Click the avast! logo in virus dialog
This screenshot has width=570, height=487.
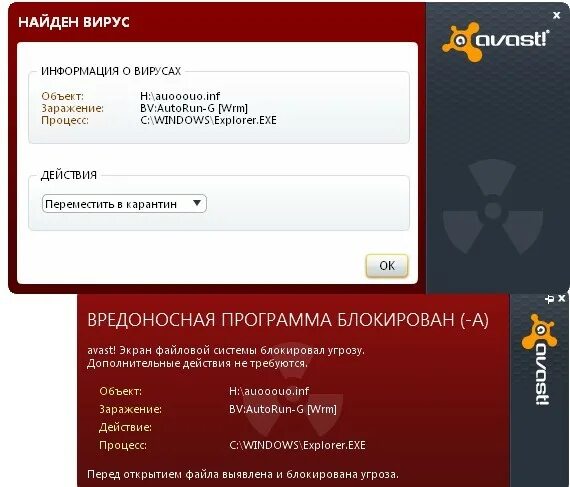[x=495, y=41]
